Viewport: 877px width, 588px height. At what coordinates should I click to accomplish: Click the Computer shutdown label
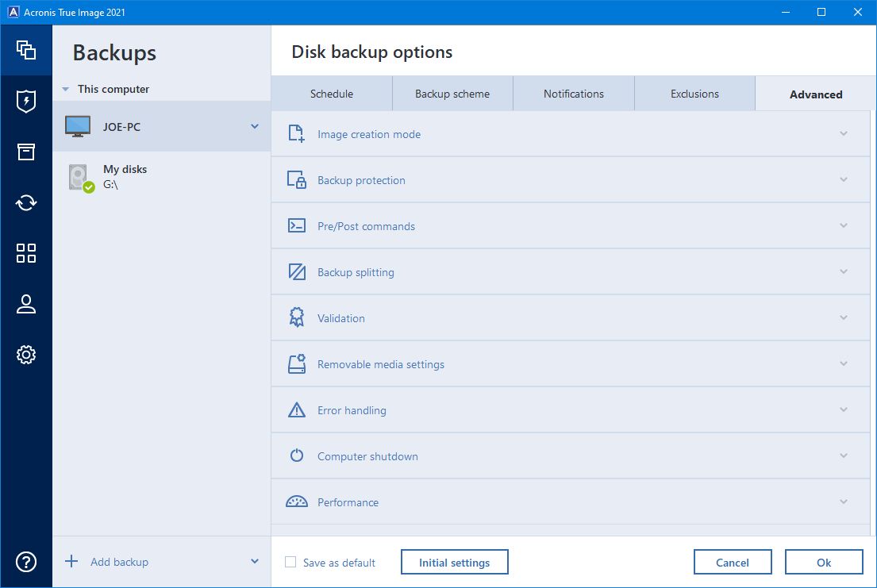pyautogui.click(x=367, y=456)
